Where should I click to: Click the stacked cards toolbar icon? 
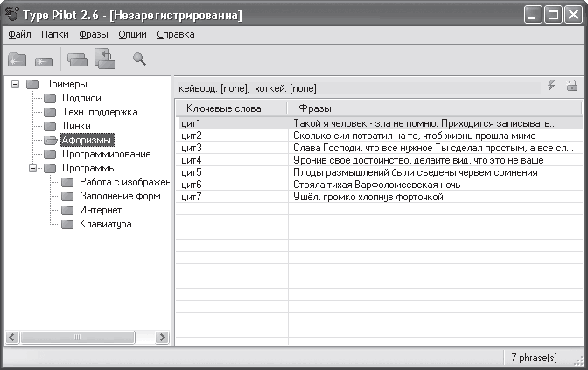[x=78, y=59]
